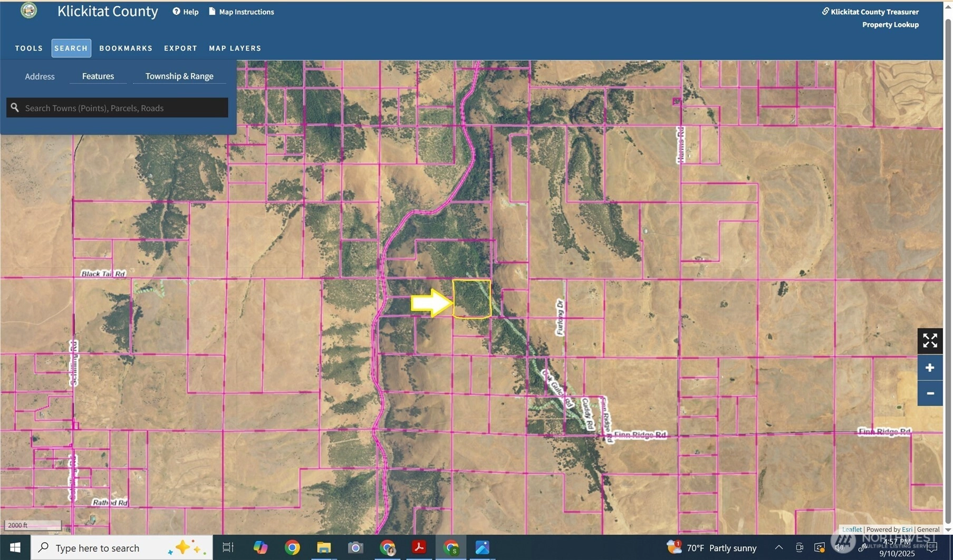Image resolution: width=953 pixels, height=560 pixels.
Task: Zoom out using the minus button
Action: point(930,393)
